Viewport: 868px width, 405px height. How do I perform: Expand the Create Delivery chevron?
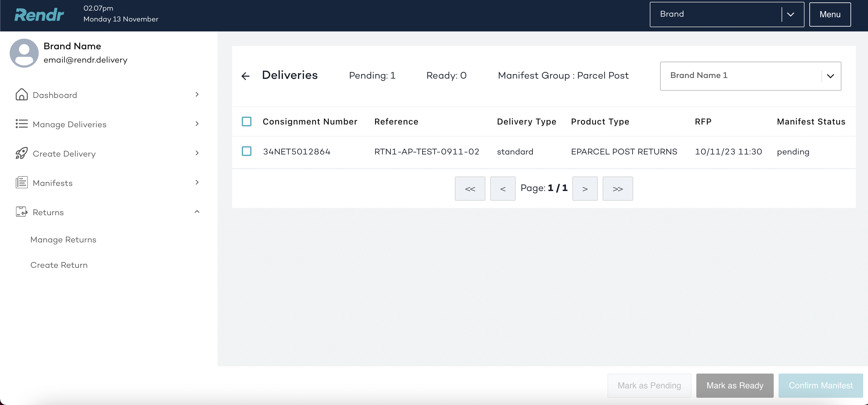tap(197, 153)
